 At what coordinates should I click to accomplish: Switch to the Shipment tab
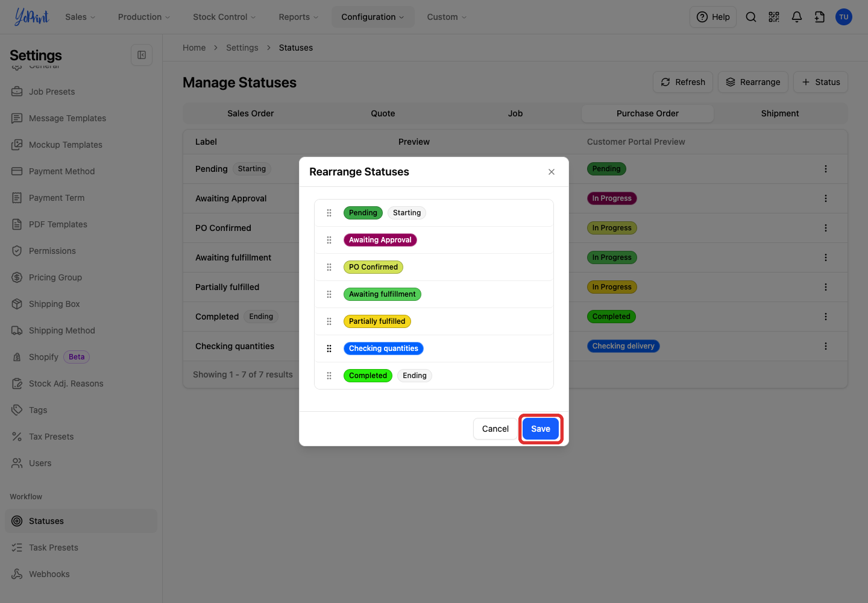pos(780,113)
